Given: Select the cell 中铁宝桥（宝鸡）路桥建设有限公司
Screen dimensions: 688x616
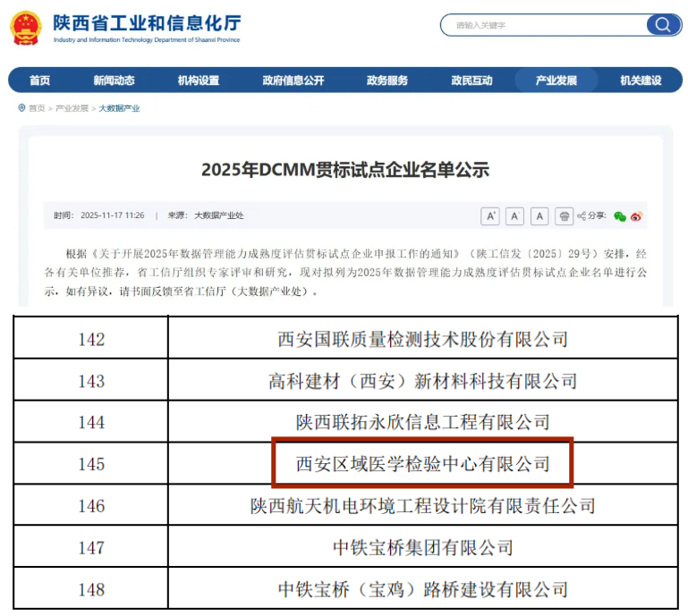Looking at the screenshot, I should (423, 589).
